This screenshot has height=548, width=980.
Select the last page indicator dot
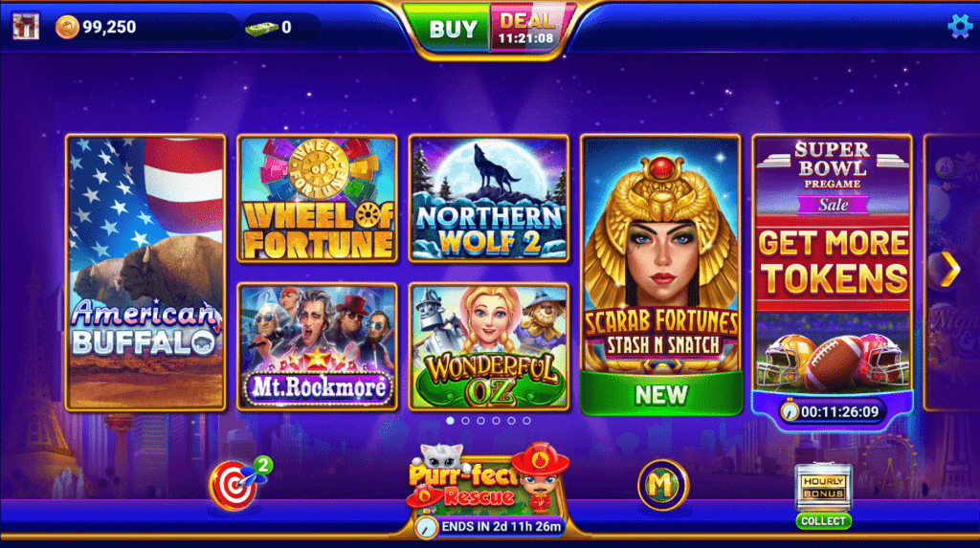(x=527, y=421)
